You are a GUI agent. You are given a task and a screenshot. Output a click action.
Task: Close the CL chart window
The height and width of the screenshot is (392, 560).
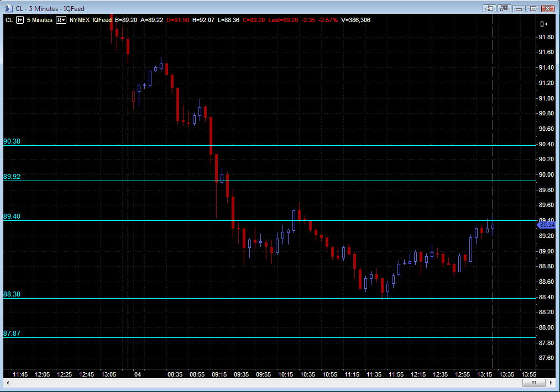click(548, 8)
